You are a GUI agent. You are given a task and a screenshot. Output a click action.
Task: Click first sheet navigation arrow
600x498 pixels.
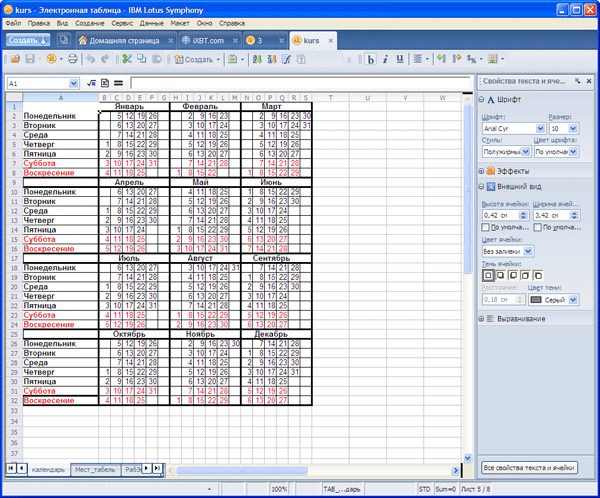11,468
